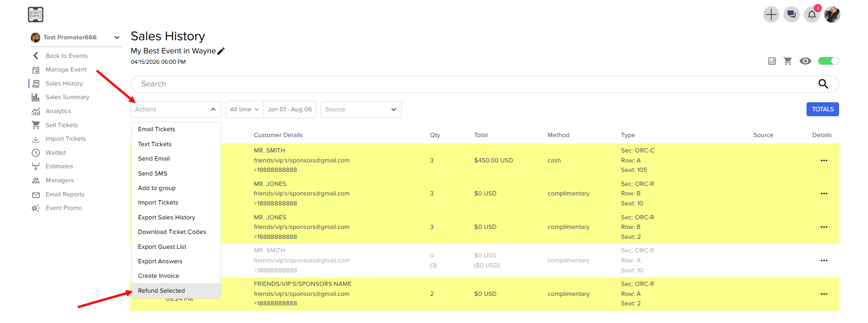The image size is (868, 323).
Task: Open the user profile avatar
Action: (x=832, y=14)
